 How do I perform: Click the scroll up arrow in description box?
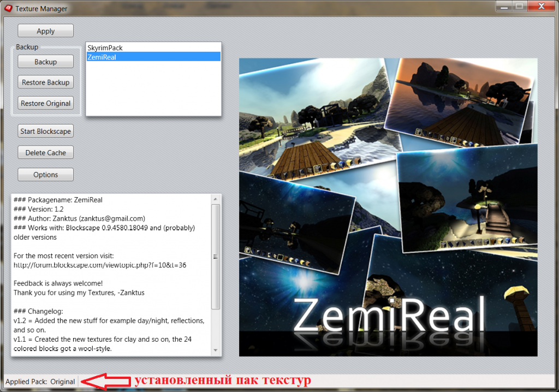(x=215, y=199)
